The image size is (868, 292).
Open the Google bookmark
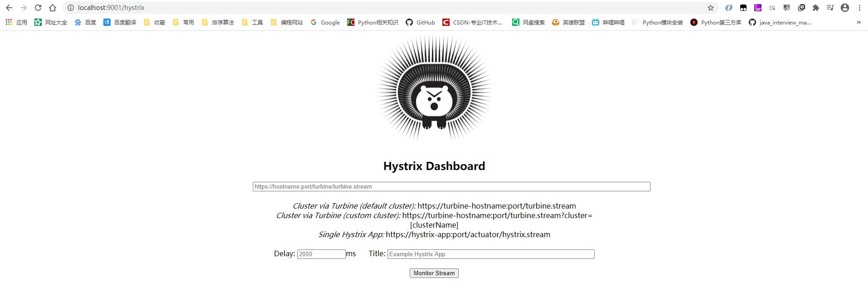point(325,22)
